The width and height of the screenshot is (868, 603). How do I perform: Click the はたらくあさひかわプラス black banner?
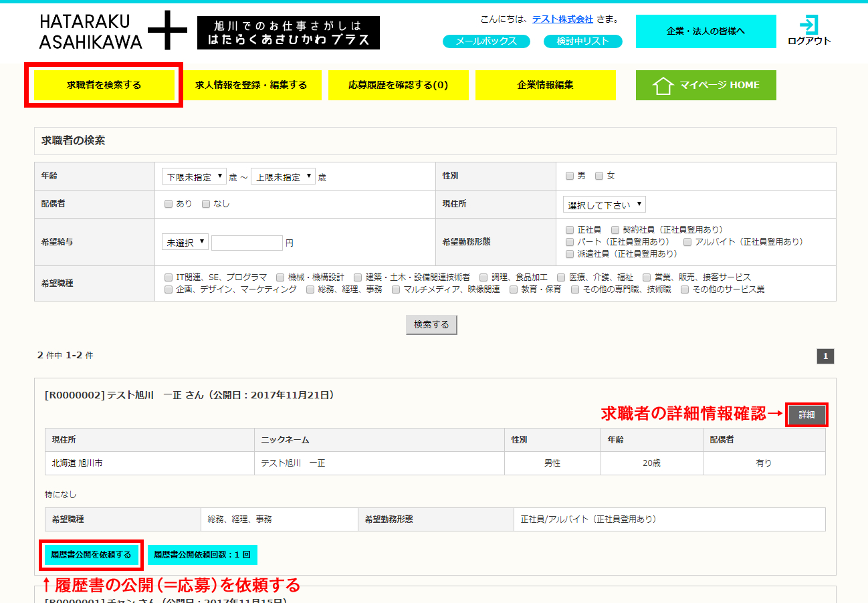[288, 33]
